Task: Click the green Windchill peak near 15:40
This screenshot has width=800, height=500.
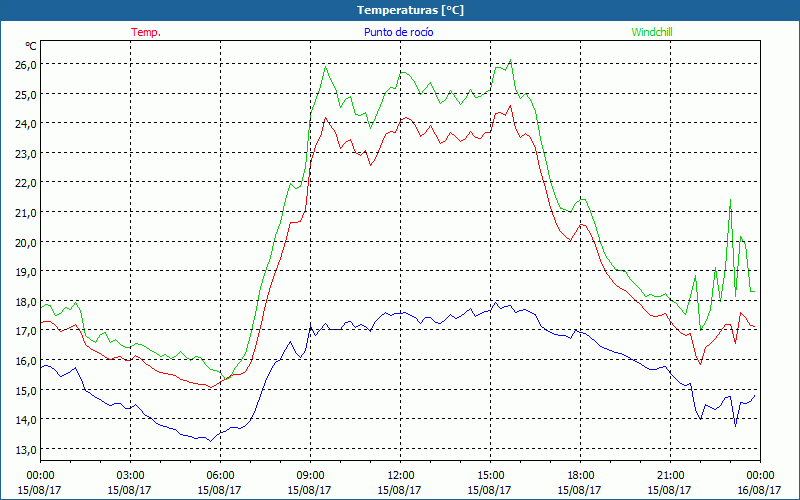Action: pos(510,60)
